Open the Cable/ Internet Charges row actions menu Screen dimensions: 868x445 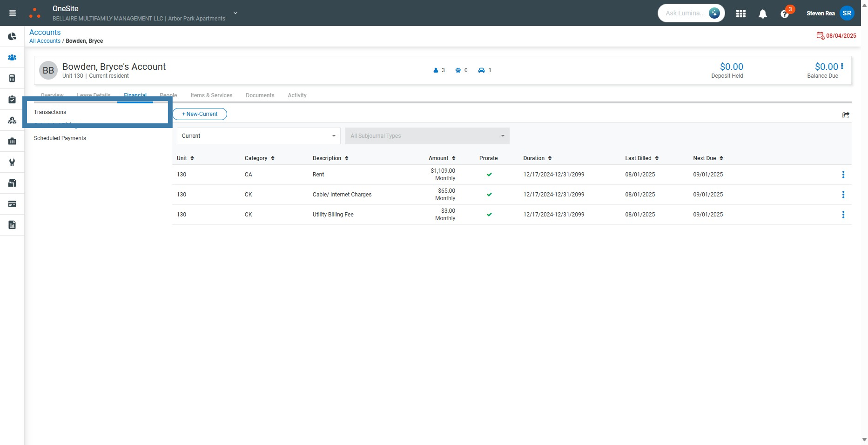coord(843,195)
